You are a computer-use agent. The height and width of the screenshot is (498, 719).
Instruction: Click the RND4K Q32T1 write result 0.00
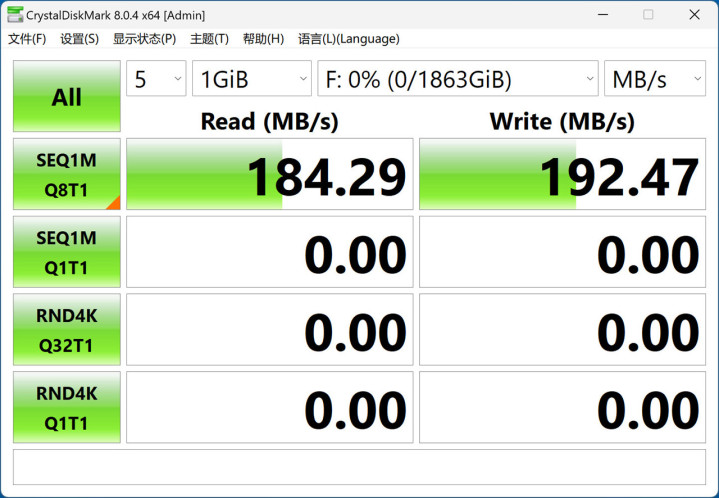coord(563,330)
